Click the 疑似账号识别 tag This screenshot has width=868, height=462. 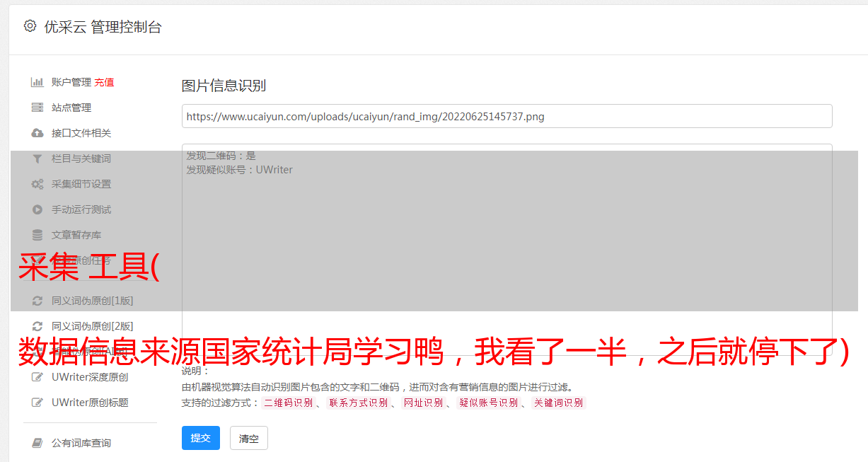489,403
